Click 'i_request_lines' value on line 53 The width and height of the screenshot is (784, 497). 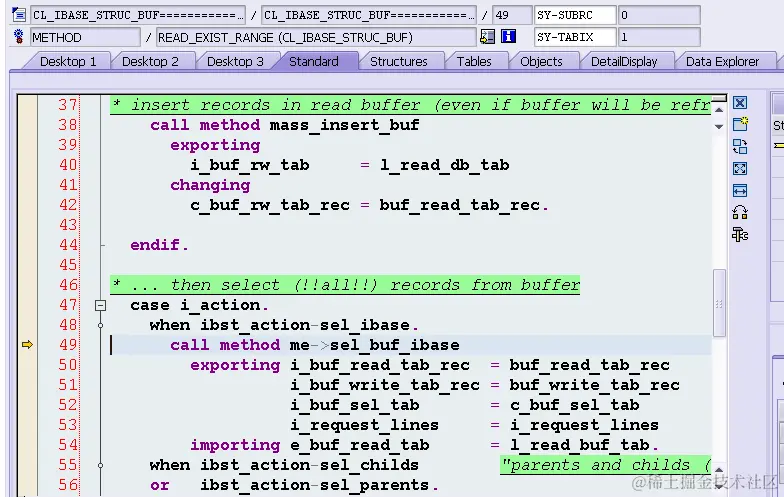(x=584, y=425)
